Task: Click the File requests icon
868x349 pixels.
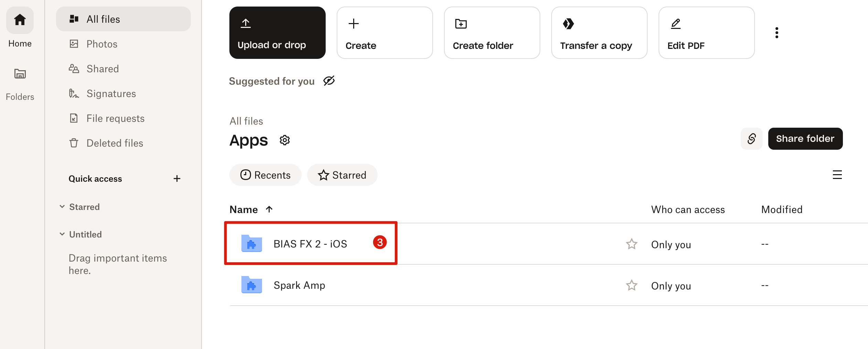Action: point(74,118)
